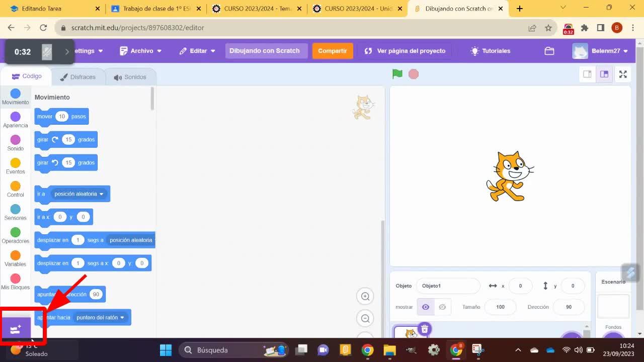
Task: Open a new browser tab
Action: (520, 9)
